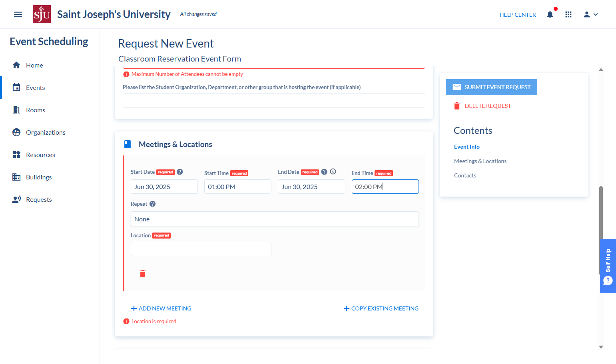This screenshot has height=364, width=616.
Task: Click the Rooms door icon
Action: pyautogui.click(x=16, y=110)
